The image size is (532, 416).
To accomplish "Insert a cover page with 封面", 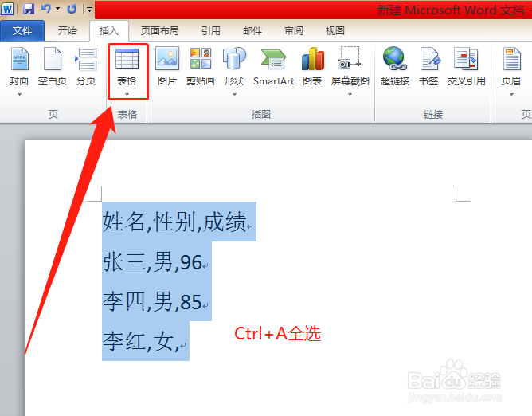I will pyautogui.click(x=19, y=66).
